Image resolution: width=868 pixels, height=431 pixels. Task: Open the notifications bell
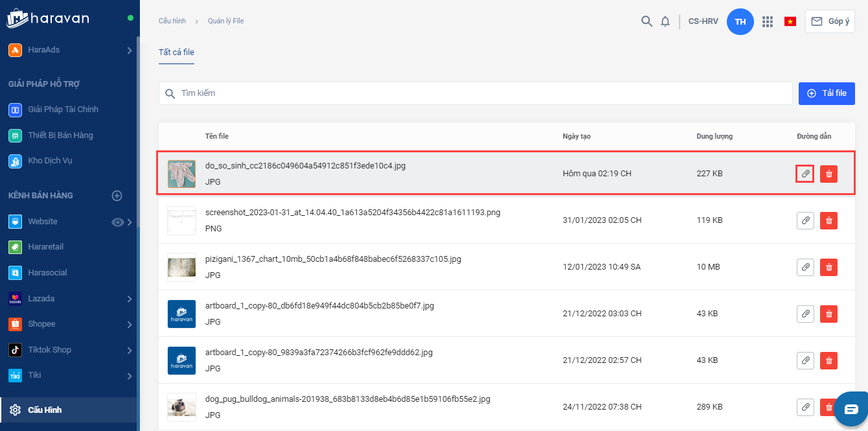coord(665,21)
